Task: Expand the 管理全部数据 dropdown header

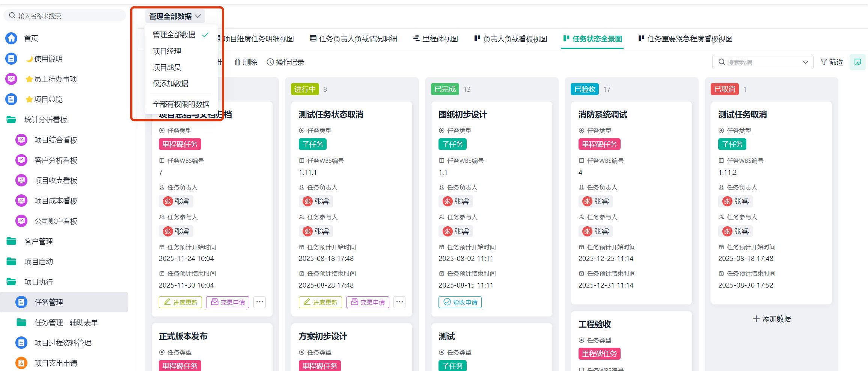Action: pyautogui.click(x=175, y=16)
